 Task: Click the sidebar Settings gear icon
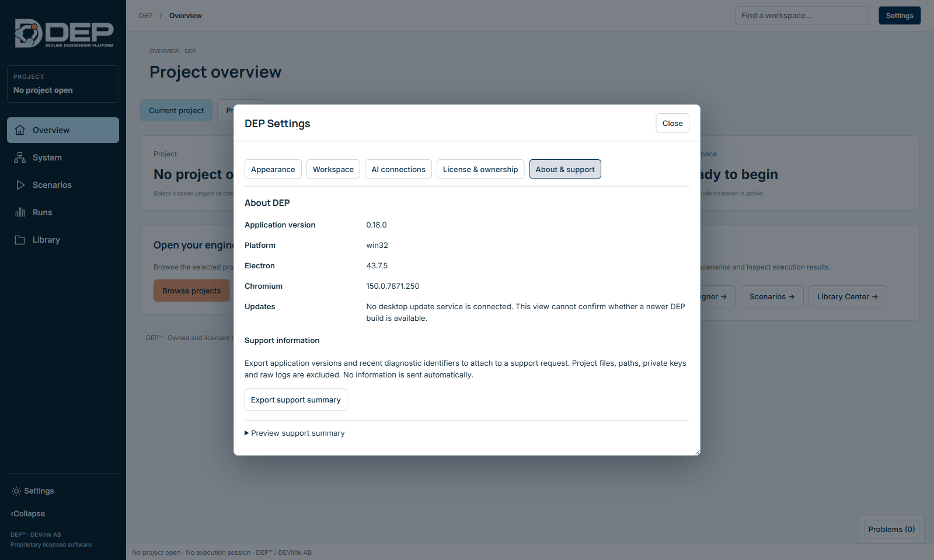tap(16, 491)
